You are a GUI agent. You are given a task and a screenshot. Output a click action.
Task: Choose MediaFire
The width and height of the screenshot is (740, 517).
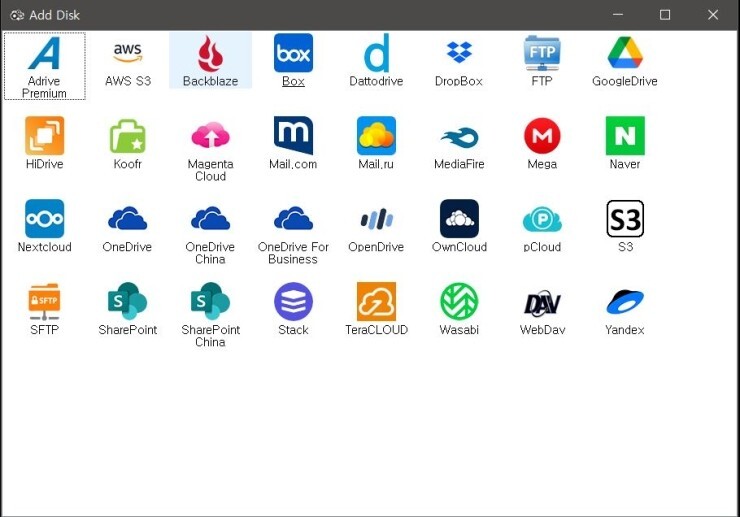click(459, 137)
